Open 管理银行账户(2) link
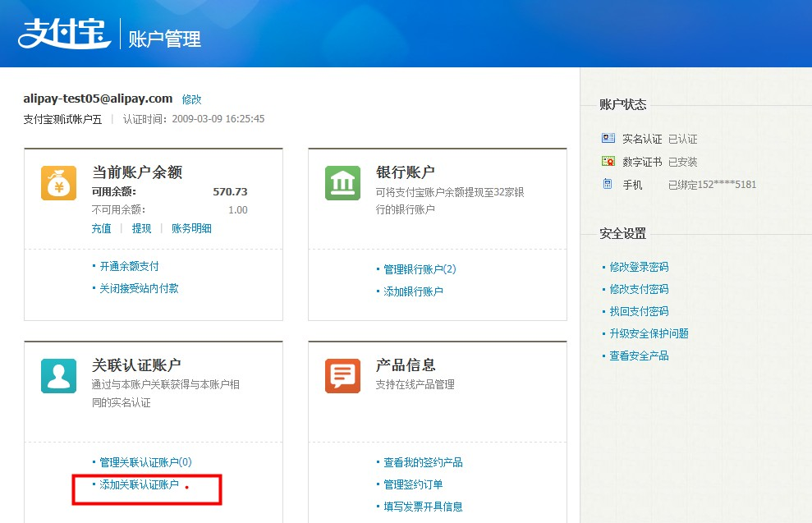Screen dimensions: 812x523 [420, 269]
